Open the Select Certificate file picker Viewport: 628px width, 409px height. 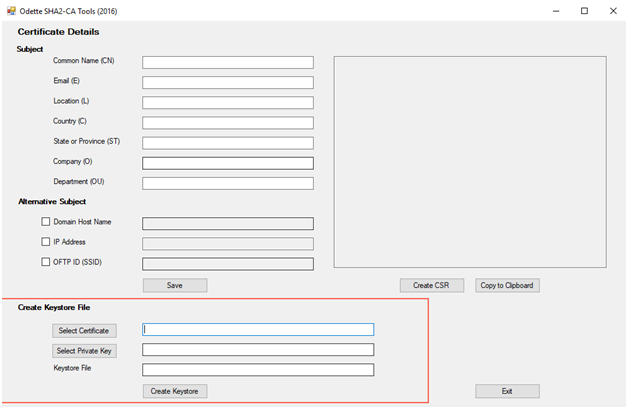pyautogui.click(x=84, y=330)
